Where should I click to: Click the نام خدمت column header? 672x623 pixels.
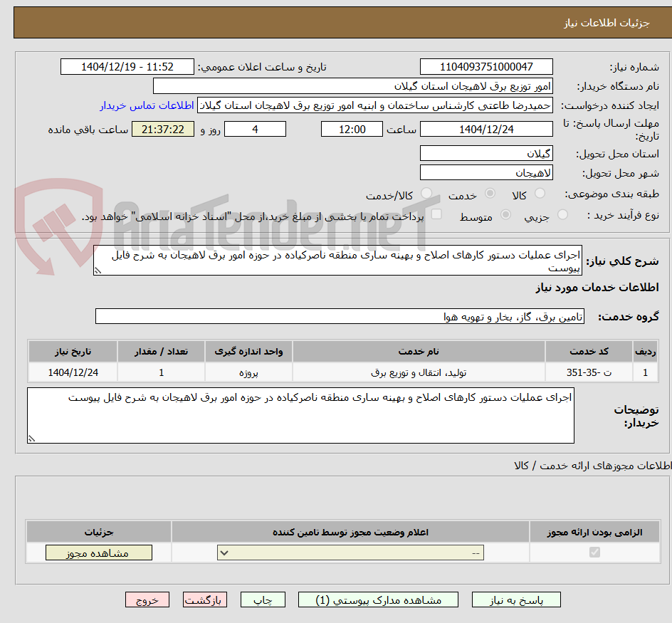pos(419,352)
